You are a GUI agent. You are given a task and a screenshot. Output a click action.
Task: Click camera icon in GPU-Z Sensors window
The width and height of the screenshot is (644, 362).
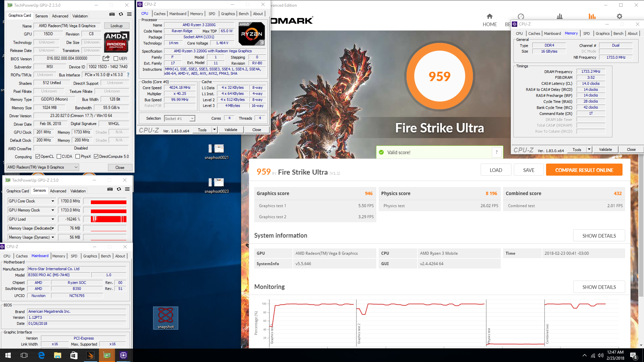pyautogui.click(x=110, y=189)
